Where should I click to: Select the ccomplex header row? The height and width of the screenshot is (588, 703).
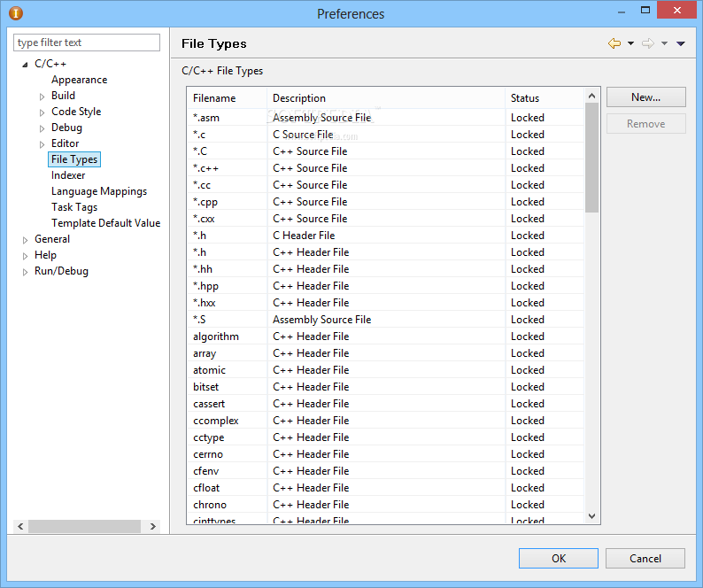pos(385,421)
